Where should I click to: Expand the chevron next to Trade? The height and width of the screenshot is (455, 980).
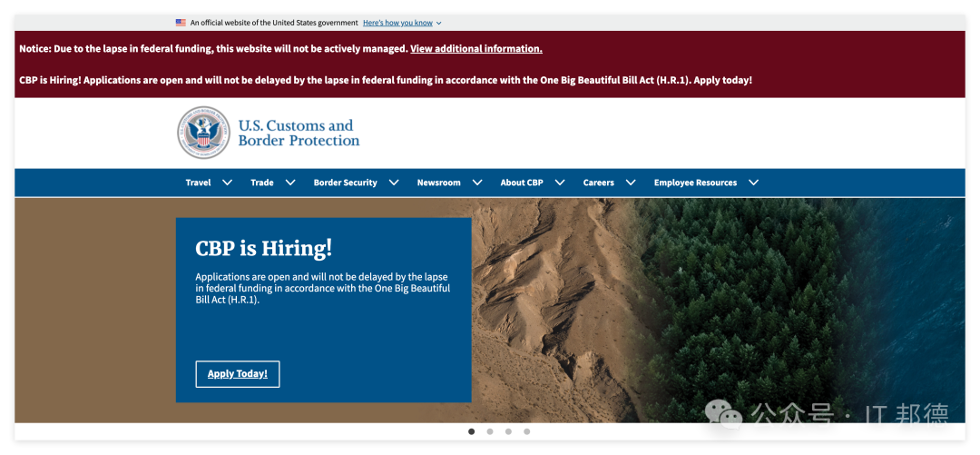coord(290,183)
